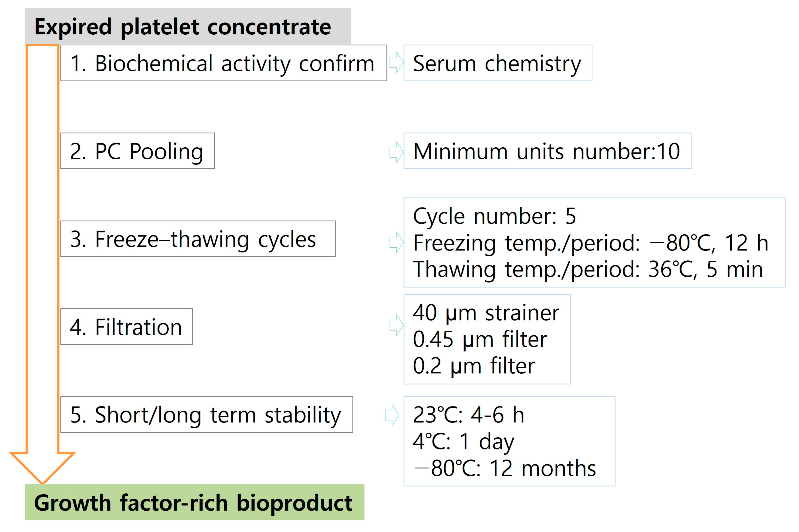Select the arrow before the stability conditions box
This screenshot has height=532, width=799.
[392, 415]
